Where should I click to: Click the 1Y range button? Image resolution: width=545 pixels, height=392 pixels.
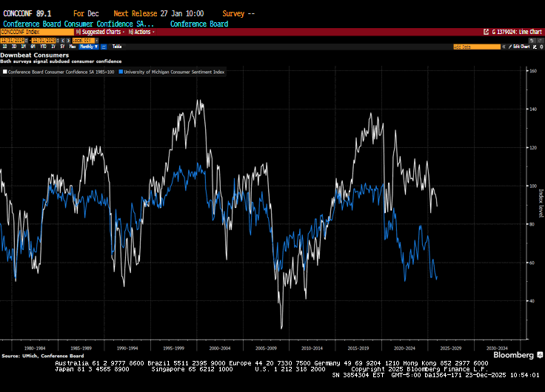pyautogui.click(x=53, y=46)
